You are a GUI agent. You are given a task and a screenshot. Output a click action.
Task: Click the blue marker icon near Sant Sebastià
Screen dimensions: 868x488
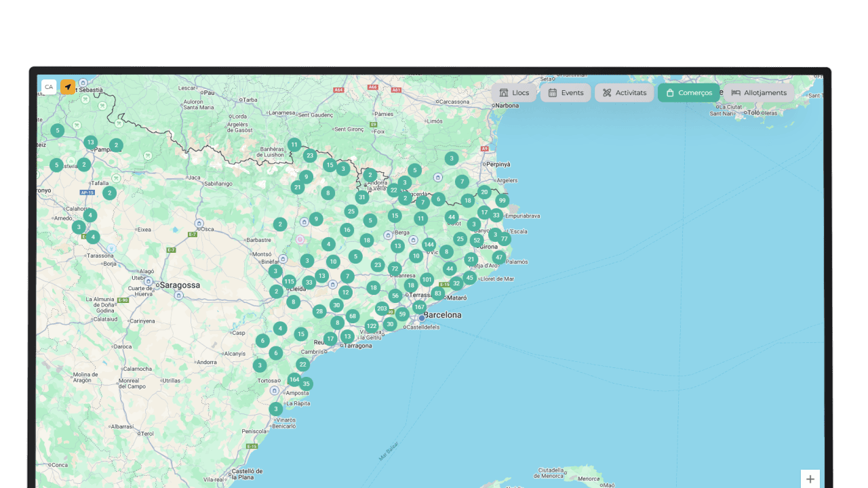pos(83,83)
